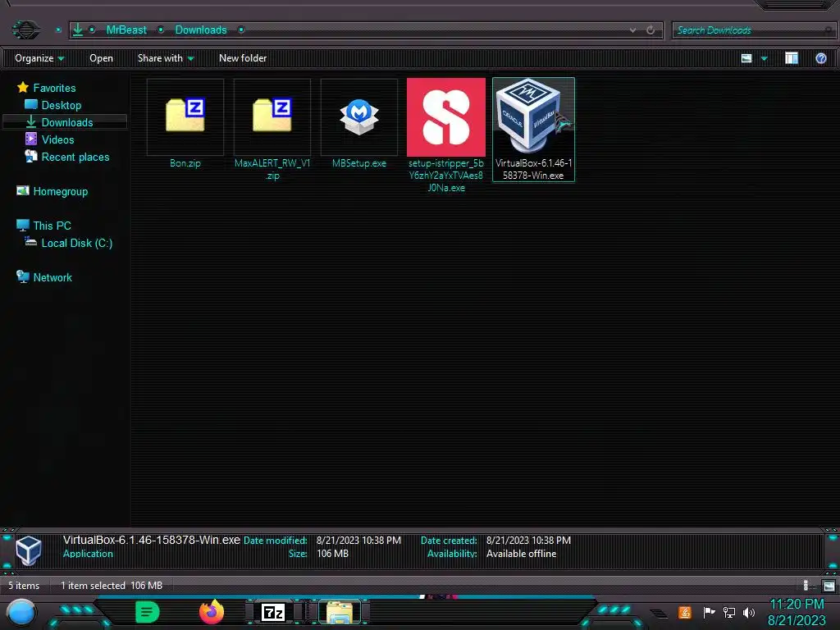Click the date modified value 8/21/2023 10:38 PM
This screenshot has width=840, height=630.
click(358, 540)
